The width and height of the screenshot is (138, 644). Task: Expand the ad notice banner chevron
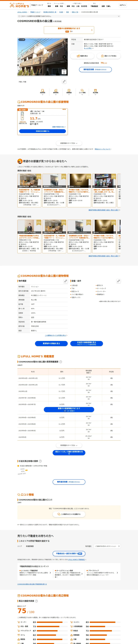[x=119, y=16]
